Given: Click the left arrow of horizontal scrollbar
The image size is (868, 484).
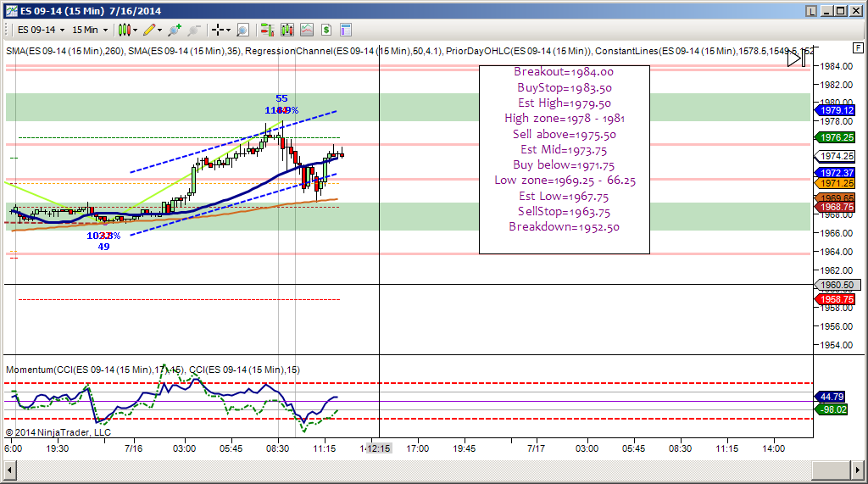Looking at the screenshot, I should tap(9, 470).
